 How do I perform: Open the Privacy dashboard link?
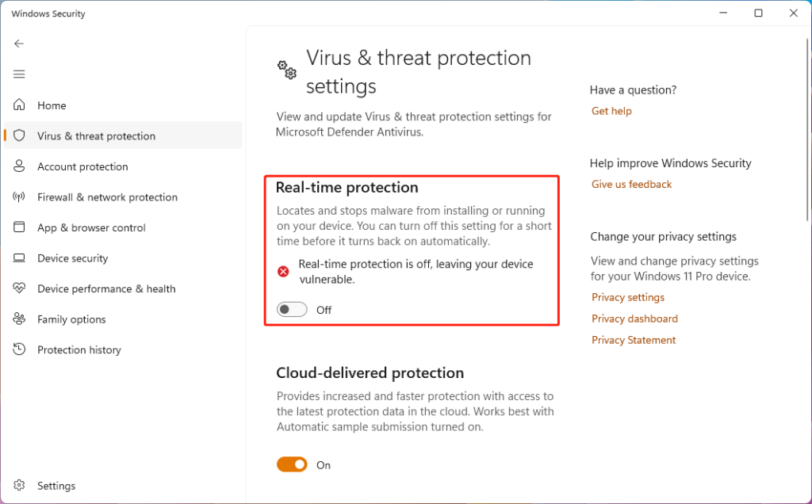634,319
